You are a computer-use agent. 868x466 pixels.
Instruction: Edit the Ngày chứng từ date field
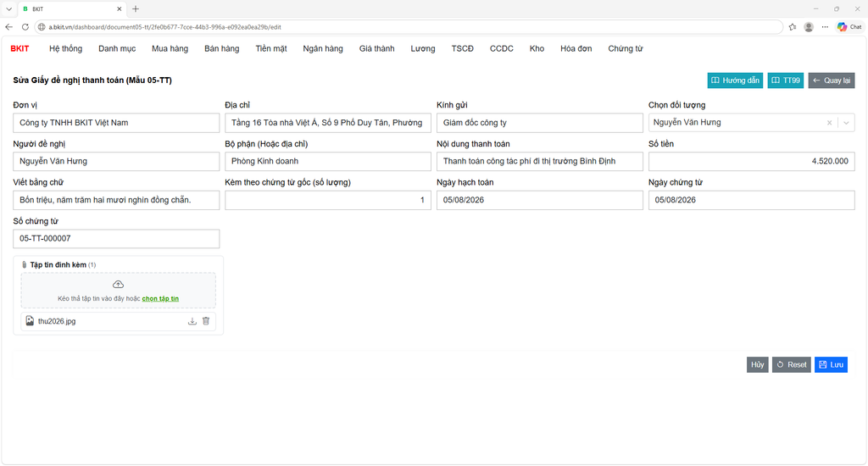click(x=752, y=200)
